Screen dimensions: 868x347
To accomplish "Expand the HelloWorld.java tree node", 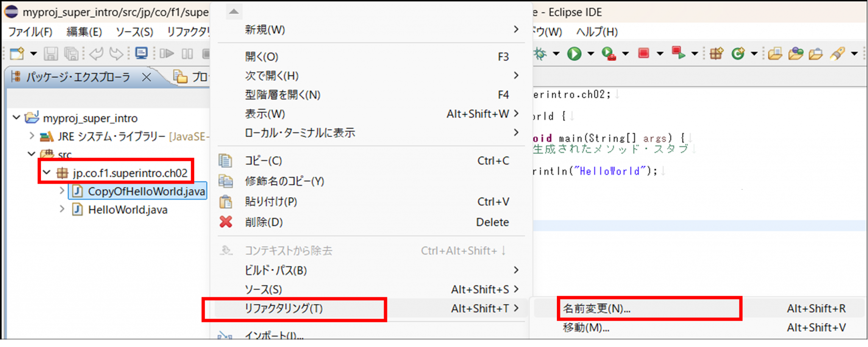I will point(62,209).
